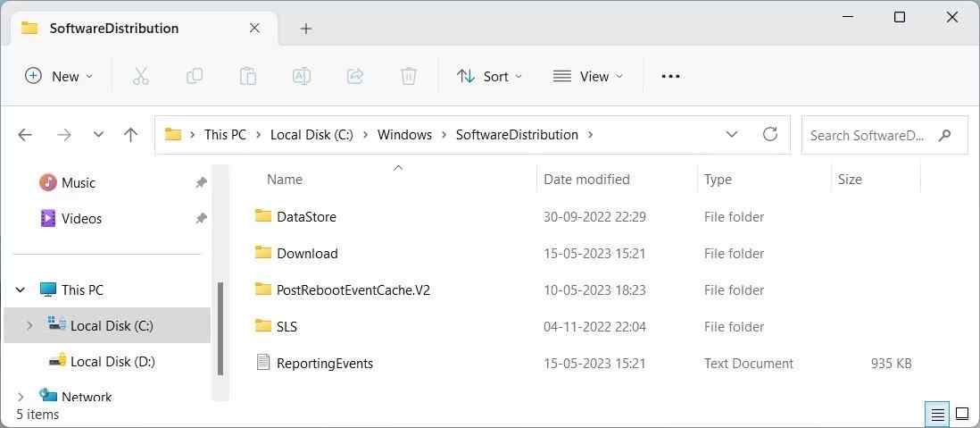Image resolution: width=980 pixels, height=428 pixels.
Task: Select SoftwareDistribution breadcrumb segment
Action: click(517, 135)
